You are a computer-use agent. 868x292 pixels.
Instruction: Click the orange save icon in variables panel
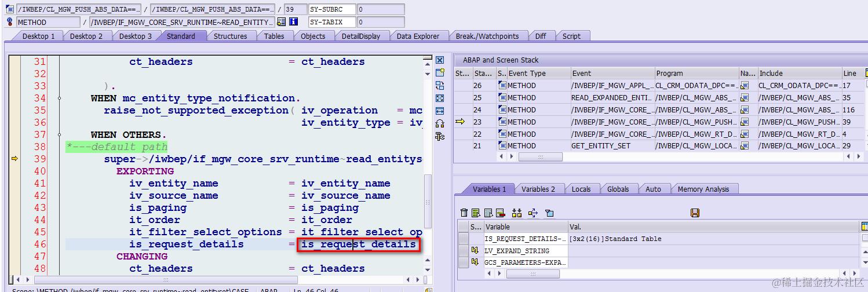pyautogui.click(x=695, y=213)
